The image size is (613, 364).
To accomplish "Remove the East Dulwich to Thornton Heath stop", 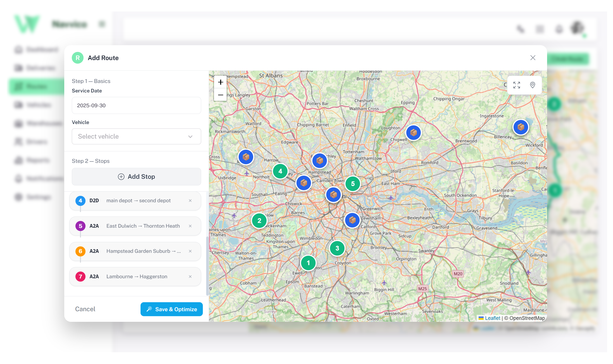I will 190,226.
